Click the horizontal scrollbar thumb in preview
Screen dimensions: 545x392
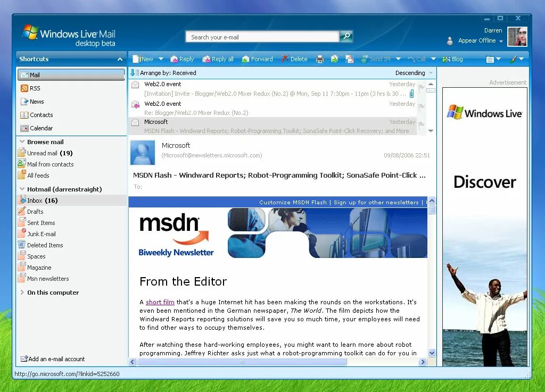tap(242, 362)
